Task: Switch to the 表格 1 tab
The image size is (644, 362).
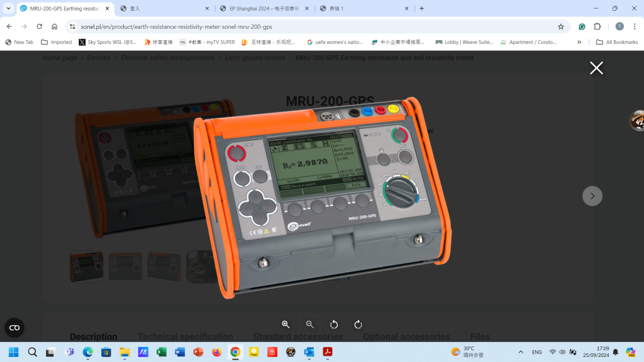Action: point(365,8)
